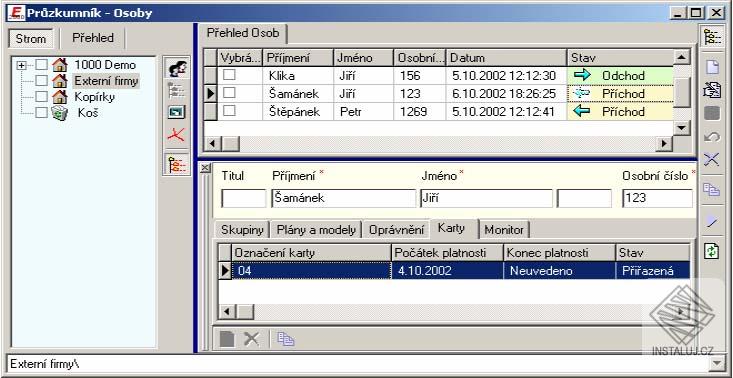Check the 1000 Demo tree checkbox
Image resolution: width=733 pixels, height=378 pixels.
(42, 65)
